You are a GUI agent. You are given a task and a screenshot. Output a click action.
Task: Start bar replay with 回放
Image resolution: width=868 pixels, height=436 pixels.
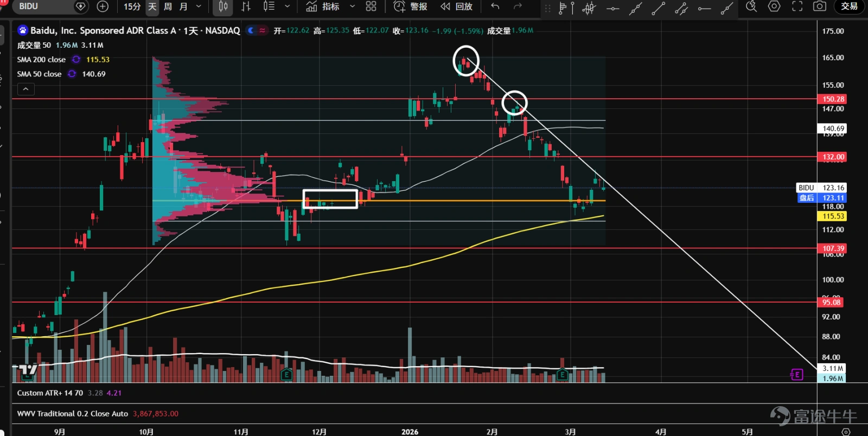456,7
